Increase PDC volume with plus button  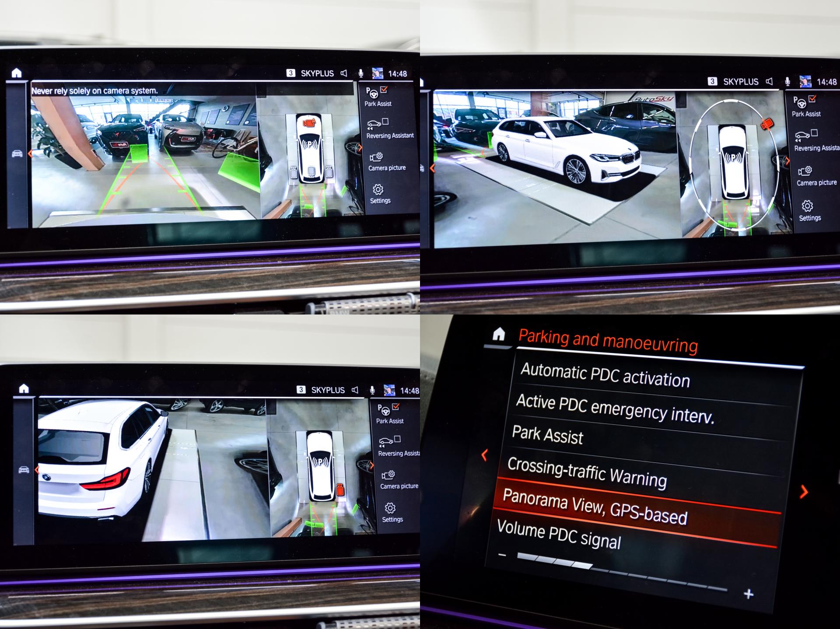click(749, 594)
